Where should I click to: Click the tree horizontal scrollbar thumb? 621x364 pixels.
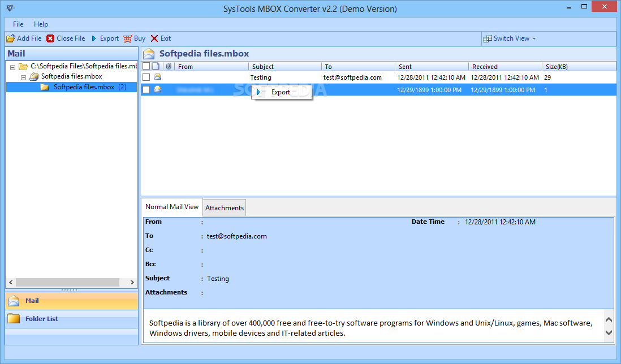67,282
